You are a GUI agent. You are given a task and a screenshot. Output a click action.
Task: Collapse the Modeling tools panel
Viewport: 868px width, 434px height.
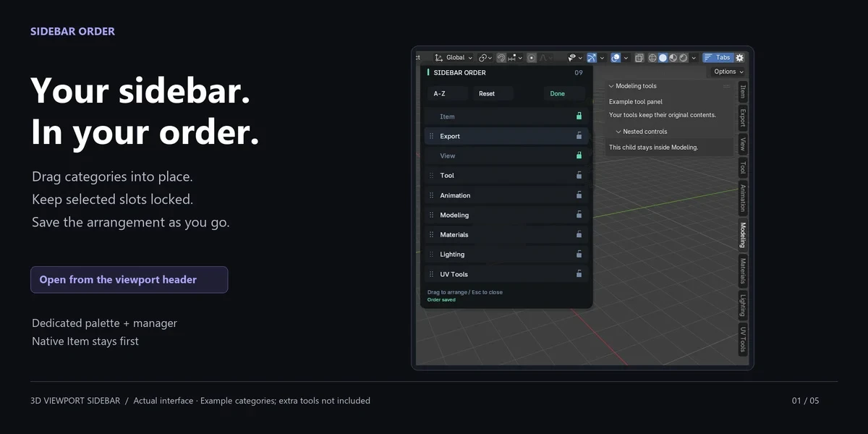coord(611,86)
